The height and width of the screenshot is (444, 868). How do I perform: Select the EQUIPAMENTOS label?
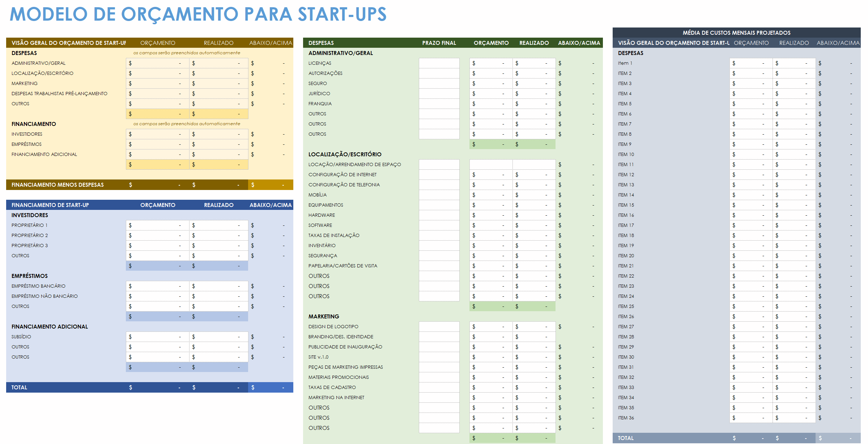coord(326,205)
